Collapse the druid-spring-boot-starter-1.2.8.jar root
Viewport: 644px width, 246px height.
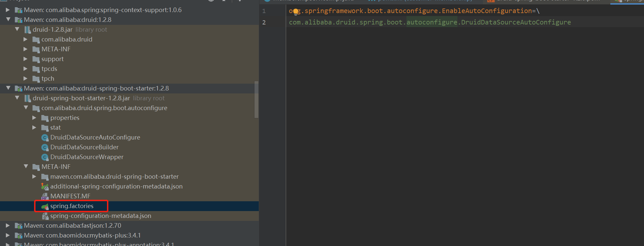pos(17,98)
